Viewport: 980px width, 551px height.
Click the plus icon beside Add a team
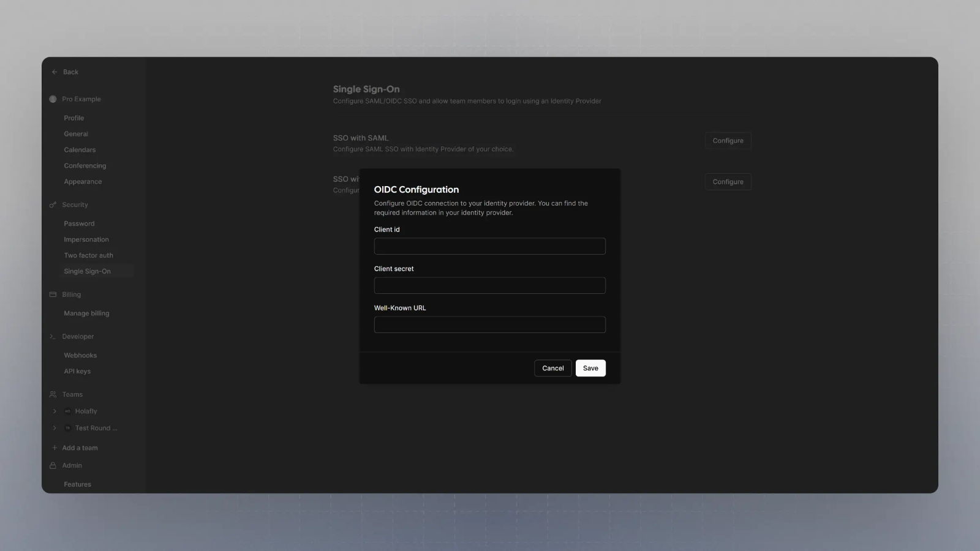point(55,448)
